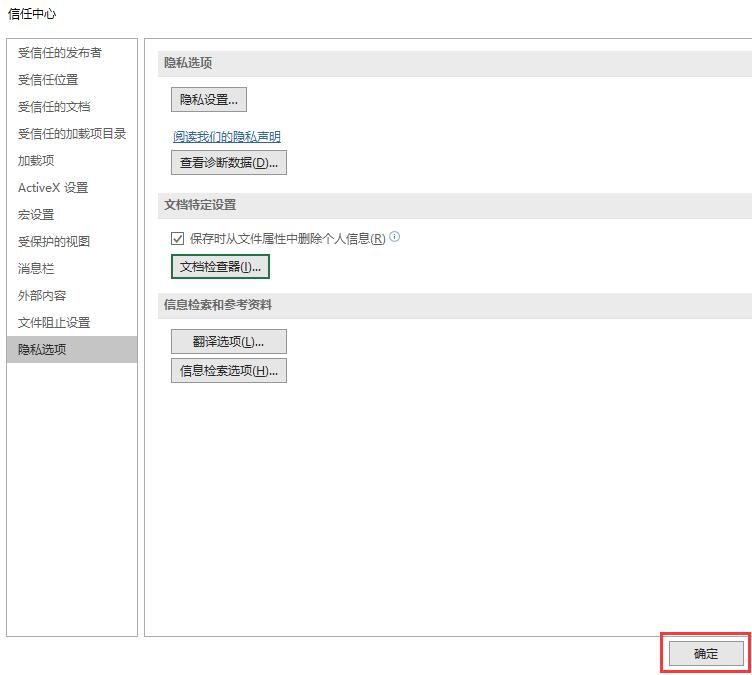Go to 外部内容 settings
Screen dimensions: 752x675
pyautogui.click(x=42, y=296)
